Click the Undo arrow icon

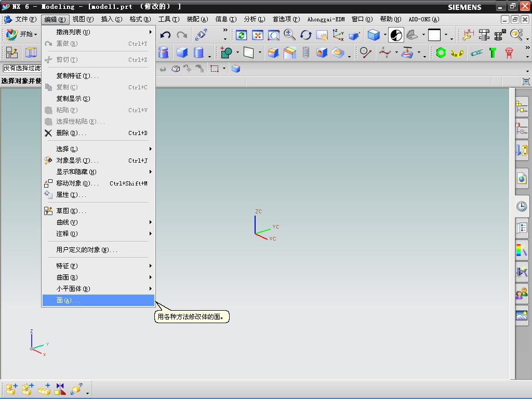click(x=166, y=35)
